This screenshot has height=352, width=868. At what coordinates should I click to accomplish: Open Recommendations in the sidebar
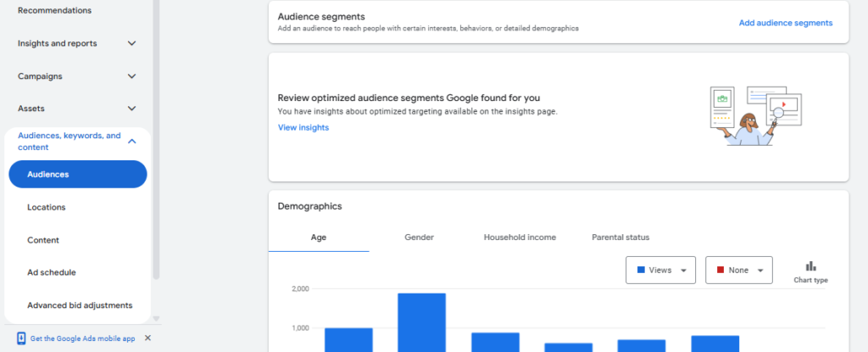(55, 10)
